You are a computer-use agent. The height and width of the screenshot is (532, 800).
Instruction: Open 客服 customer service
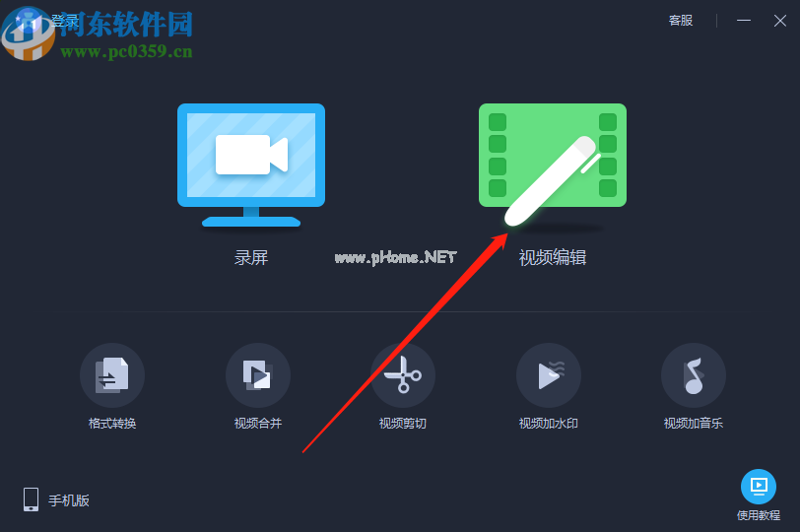pyautogui.click(x=681, y=21)
